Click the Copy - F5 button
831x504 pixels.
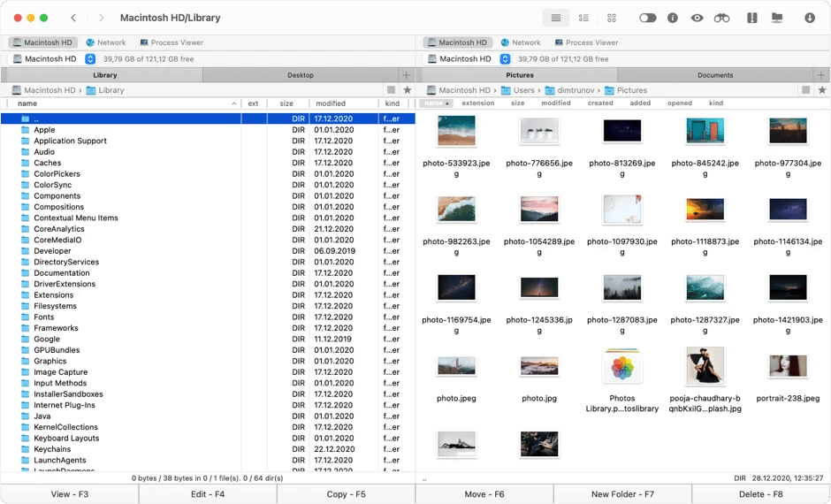[x=346, y=494]
